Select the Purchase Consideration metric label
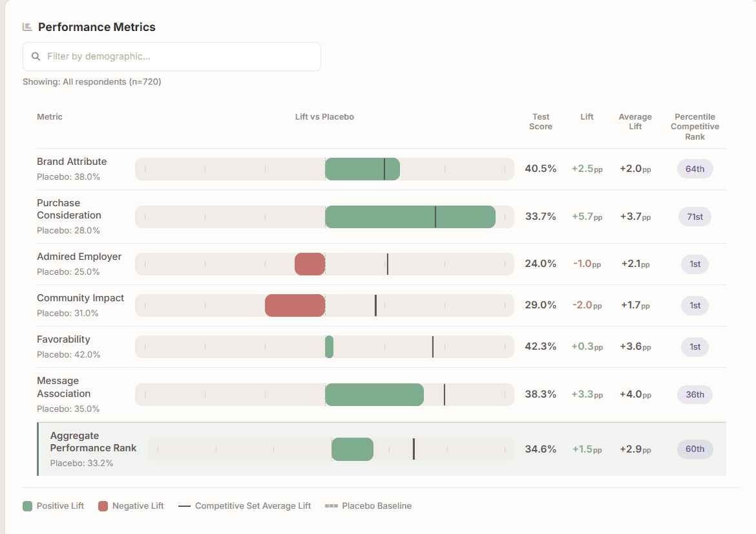The width and height of the screenshot is (756, 534). point(69,209)
